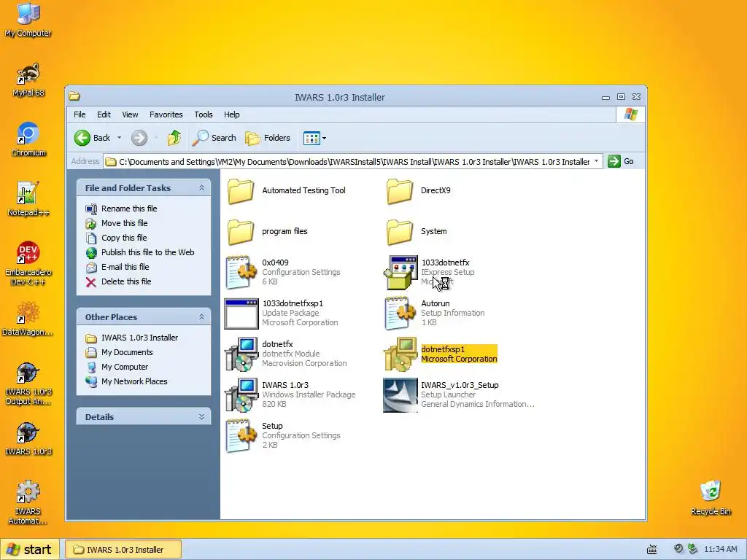This screenshot has width=747, height=560.
Task: Go up one folder level
Action: [174, 138]
